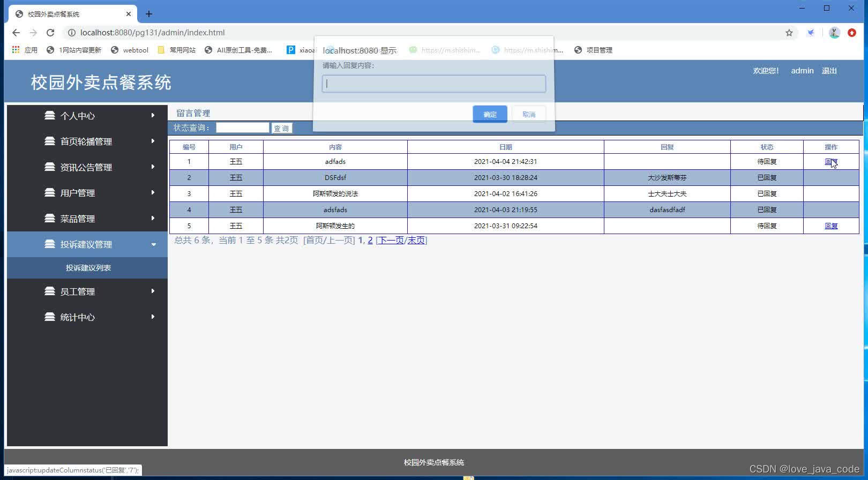Click the 首页轮播管理 stack icon

pos(50,141)
